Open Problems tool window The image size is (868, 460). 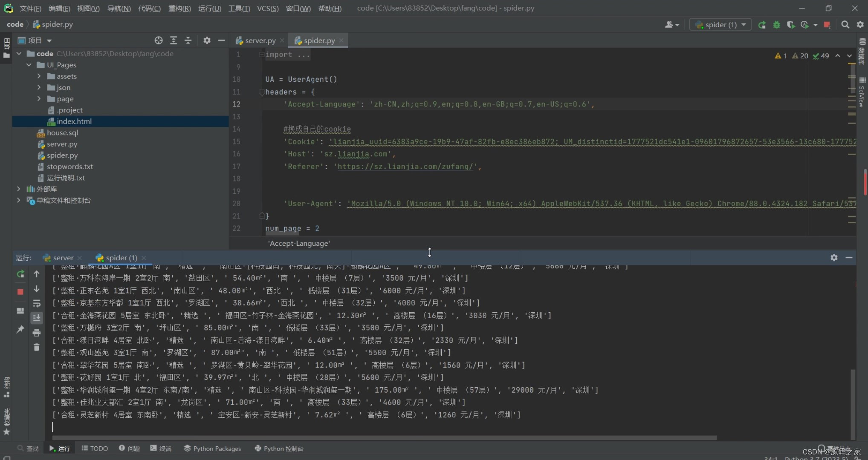point(130,448)
